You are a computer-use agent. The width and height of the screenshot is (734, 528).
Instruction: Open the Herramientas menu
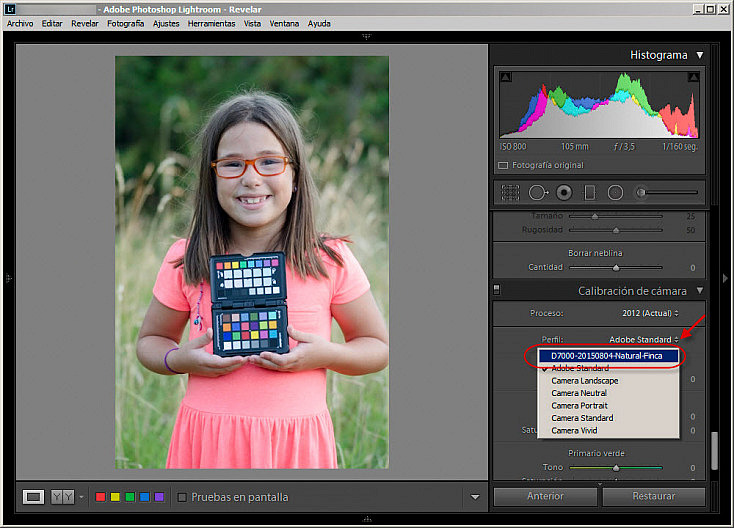[211, 23]
